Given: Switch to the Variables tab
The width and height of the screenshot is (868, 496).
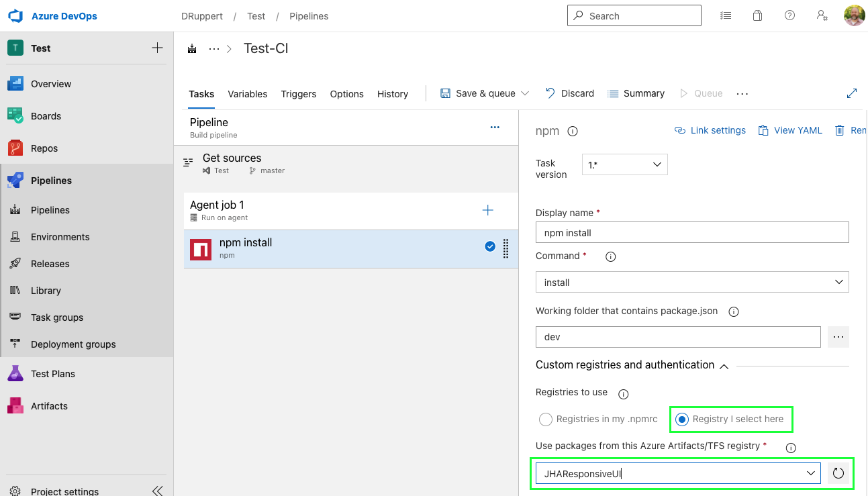Looking at the screenshot, I should [x=247, y=94].
